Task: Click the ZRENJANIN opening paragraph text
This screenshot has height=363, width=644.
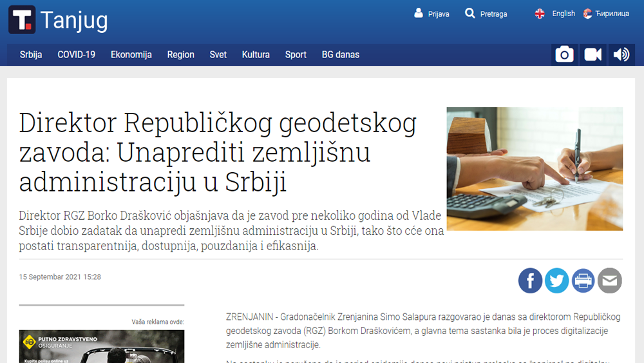Action: click(423, 331)
